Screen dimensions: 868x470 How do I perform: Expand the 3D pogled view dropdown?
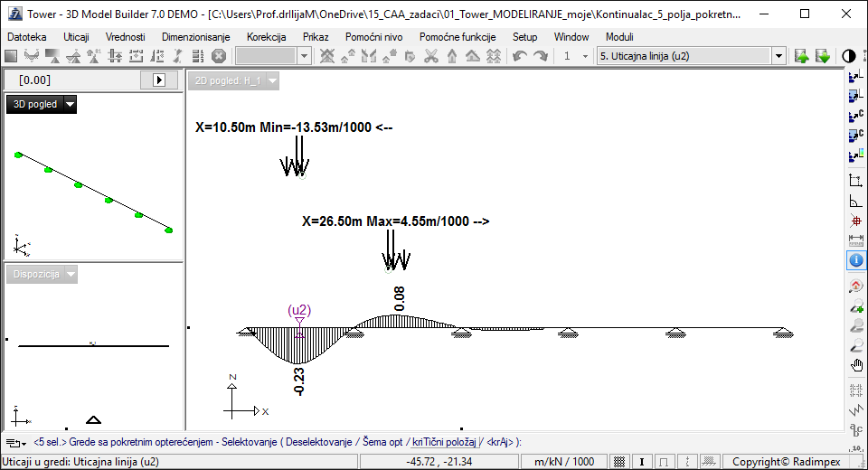tap(71, 105)
